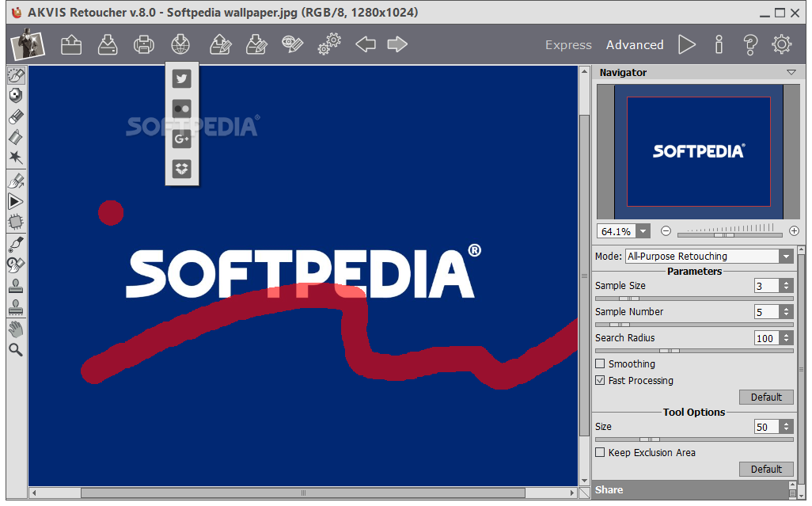Save selection strokes icon
The width and height of the screenshot is (812, 506).
pos(256,45)
